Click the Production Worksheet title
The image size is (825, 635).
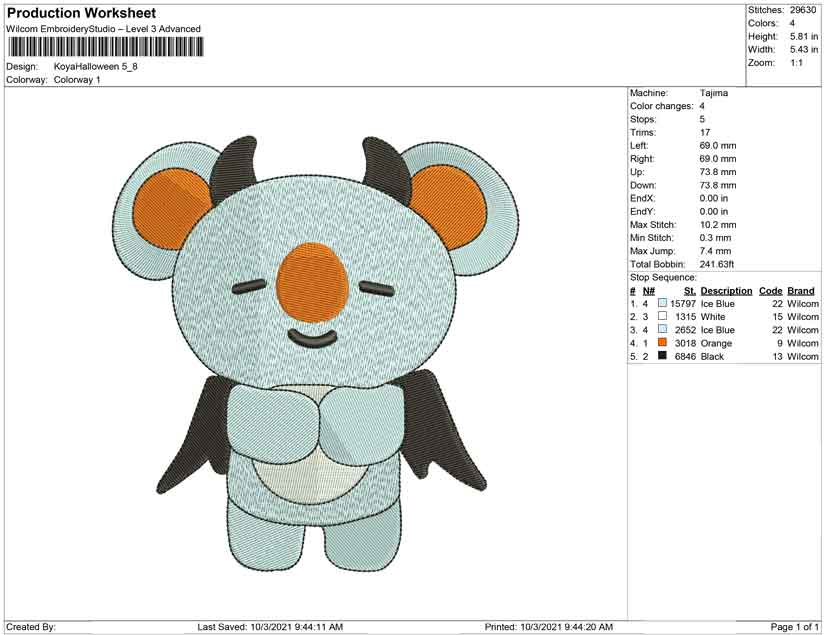(81, 13)
